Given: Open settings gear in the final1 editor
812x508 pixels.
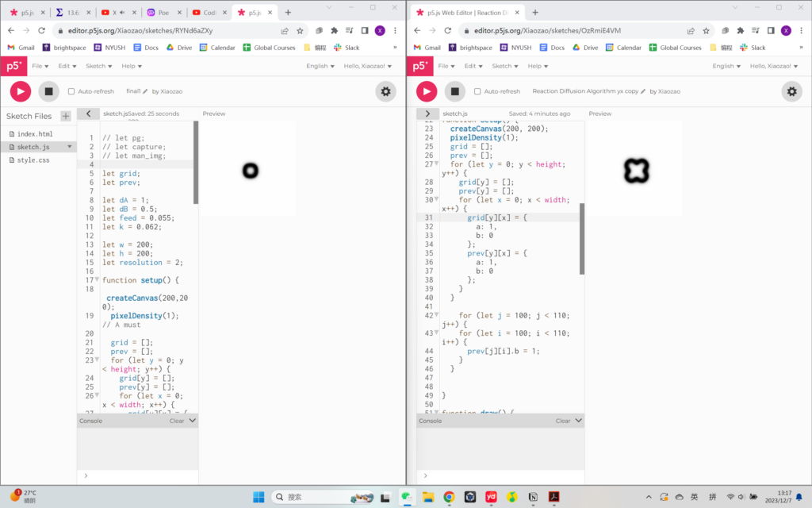Looking at the screenshot, I should coord(386,91).
